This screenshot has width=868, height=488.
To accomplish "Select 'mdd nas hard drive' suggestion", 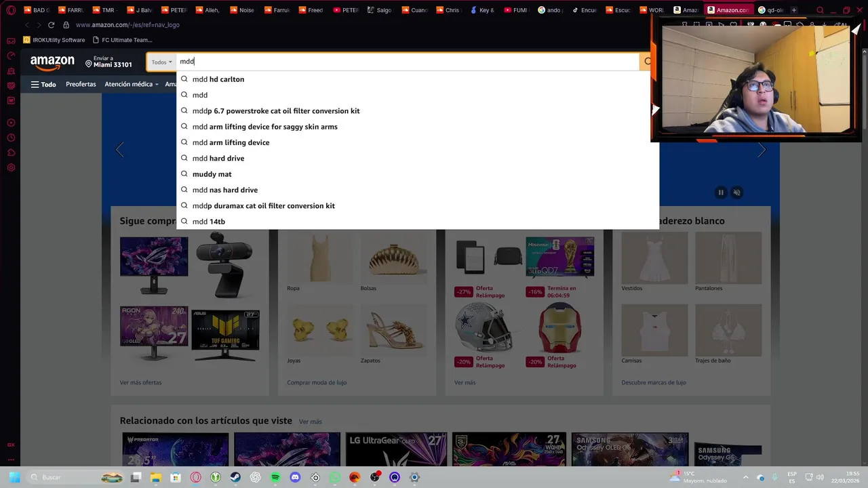I will tap(417, 190).
